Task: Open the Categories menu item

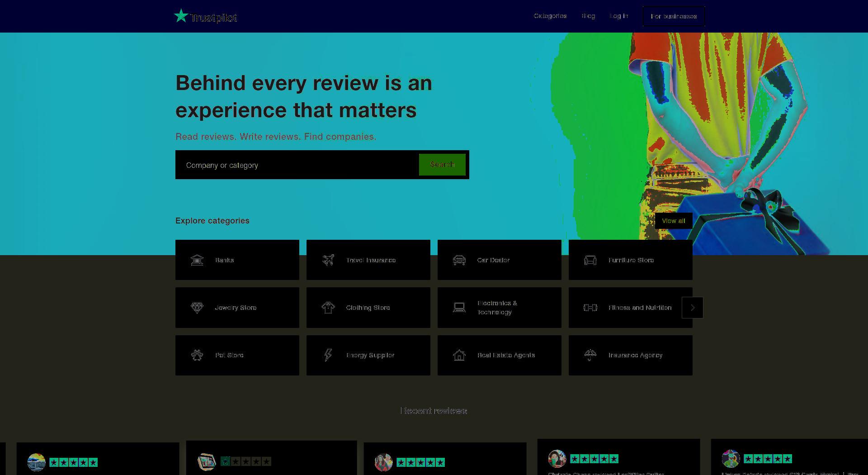Action: click(550, 16)
